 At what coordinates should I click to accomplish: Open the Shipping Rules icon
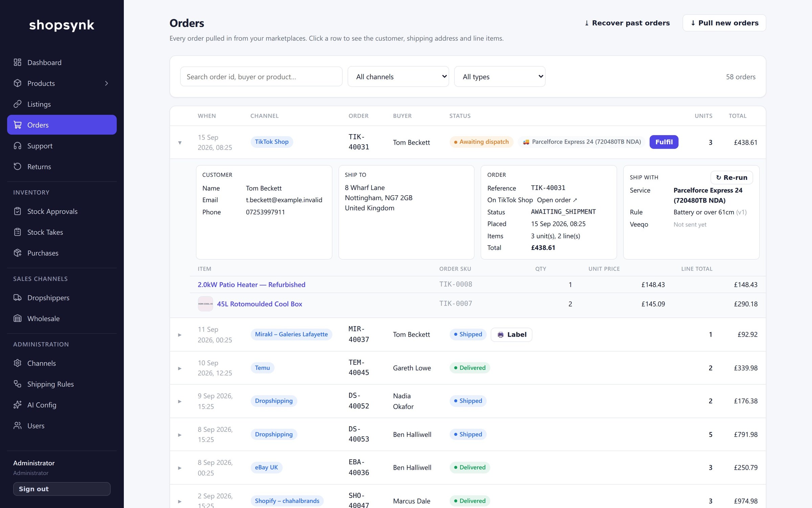(18, 384)
